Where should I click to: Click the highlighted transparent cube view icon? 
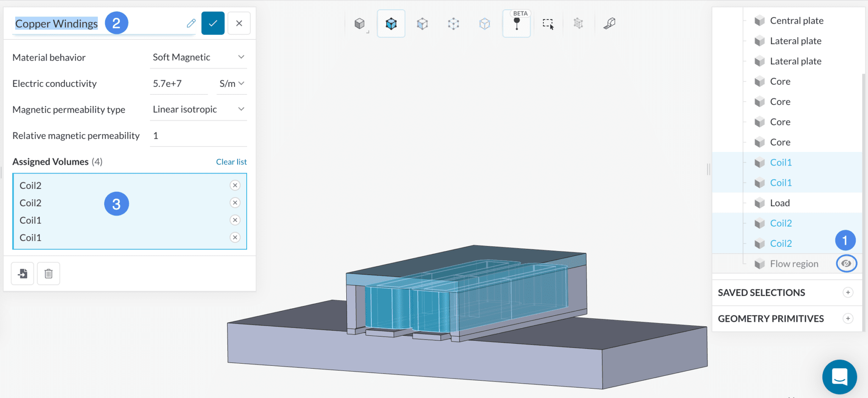point(391,24)
